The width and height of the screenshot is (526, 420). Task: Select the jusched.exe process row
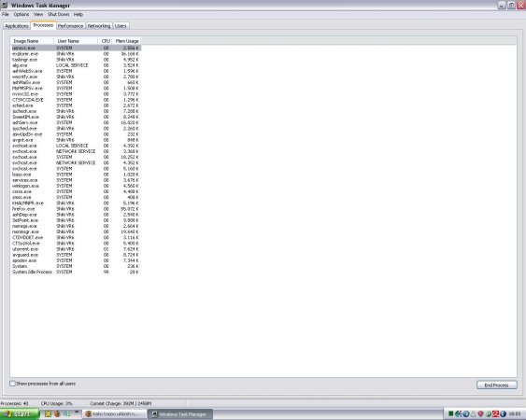click(x=76, y=129)
